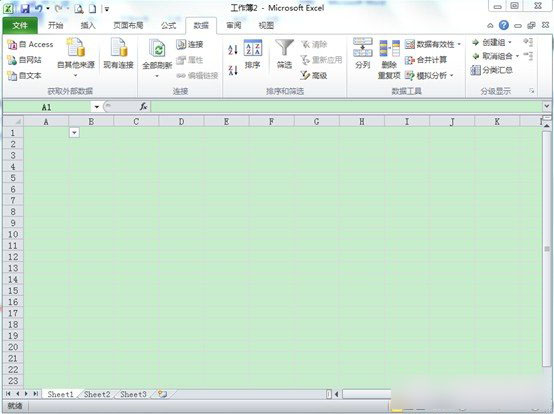Image resolution: width=554 pixels, height=414 pixels.
Task: Switch to the 插入 (Insert) ribbon tab
Action: pos(88,25)
